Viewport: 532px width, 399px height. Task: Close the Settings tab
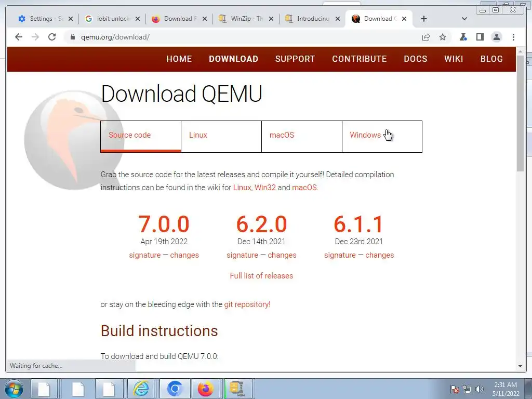coord(71,19)
